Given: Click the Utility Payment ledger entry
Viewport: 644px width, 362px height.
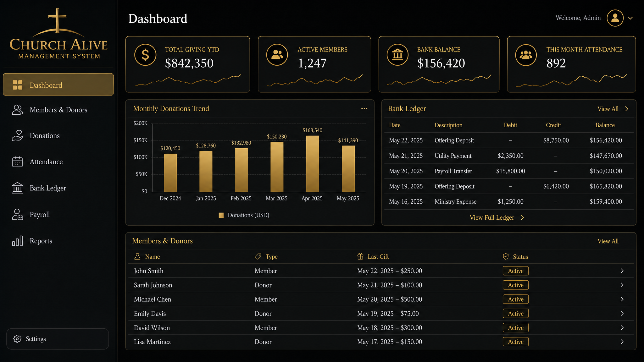Looking at the screenshot, I should coord(453,156).
